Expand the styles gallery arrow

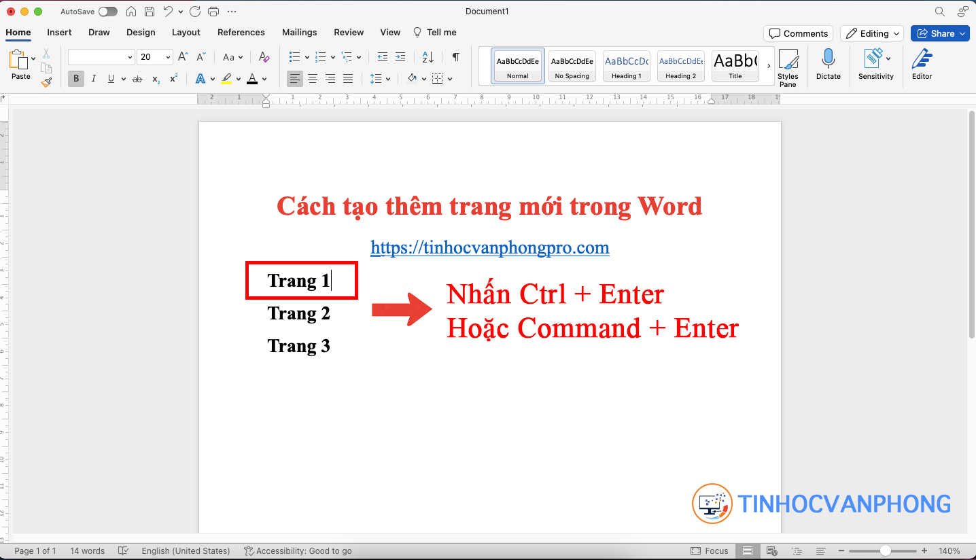point(769,66)
